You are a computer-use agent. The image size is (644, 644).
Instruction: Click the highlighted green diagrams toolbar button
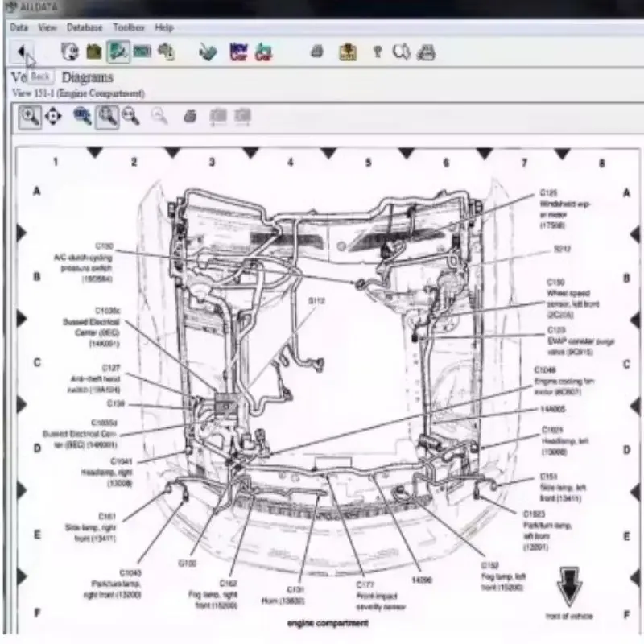tap(118, 52)
